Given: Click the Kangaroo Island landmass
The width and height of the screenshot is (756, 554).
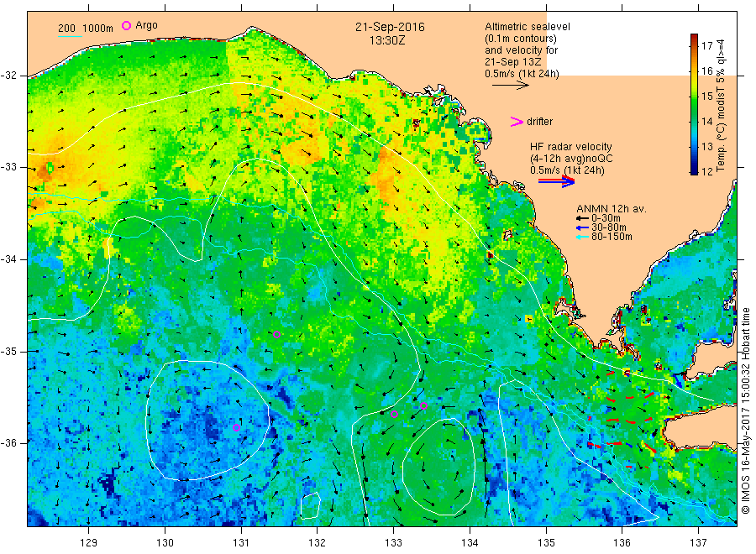Looking at the screenshot, I should click(x=701, y=427).
